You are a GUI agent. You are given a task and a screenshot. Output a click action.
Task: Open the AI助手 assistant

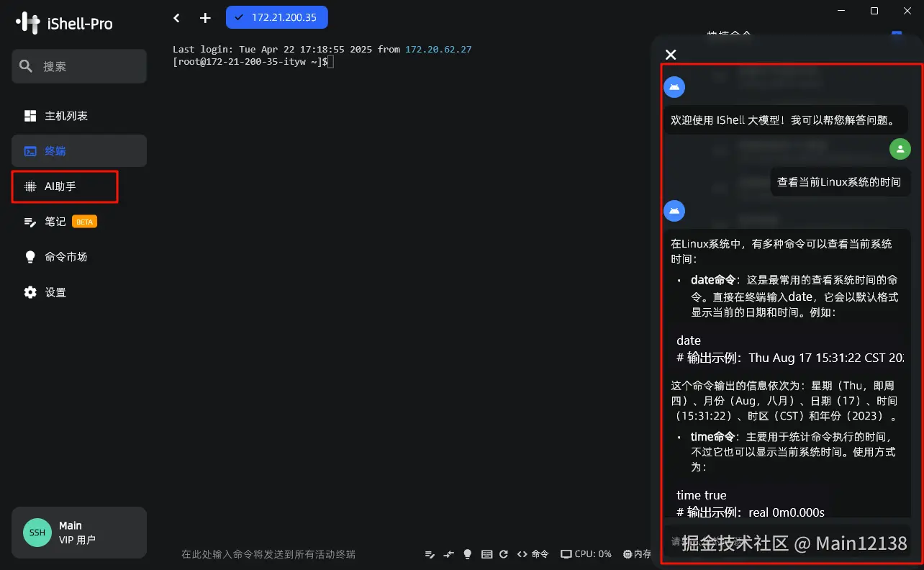click(79, 186)
